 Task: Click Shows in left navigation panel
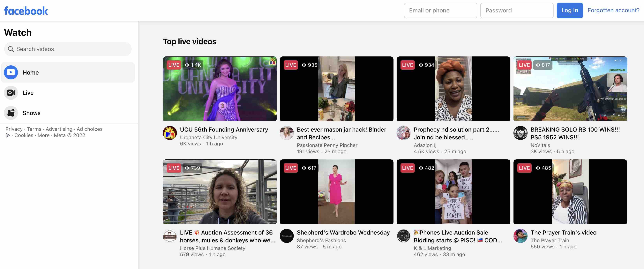coord(31,113)
